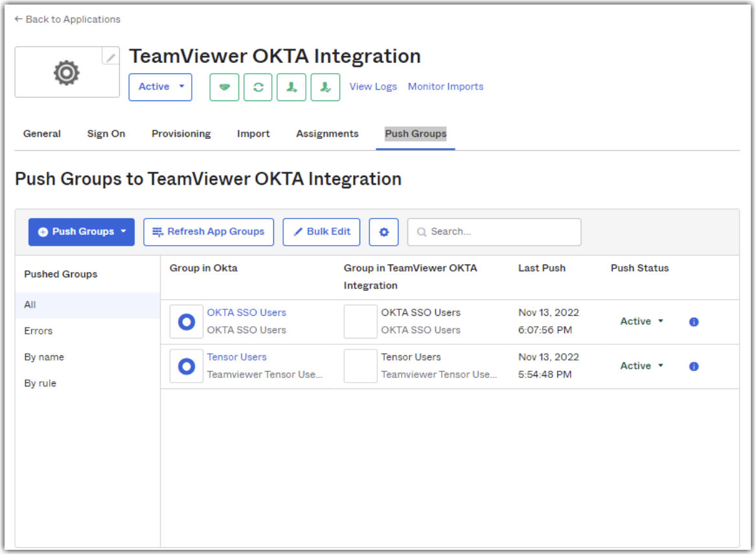Click the assign user icon button

(x=292, y=87)
